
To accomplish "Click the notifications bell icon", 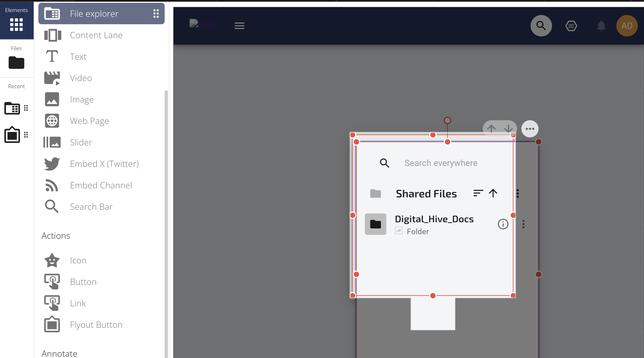I will (601, 26).
